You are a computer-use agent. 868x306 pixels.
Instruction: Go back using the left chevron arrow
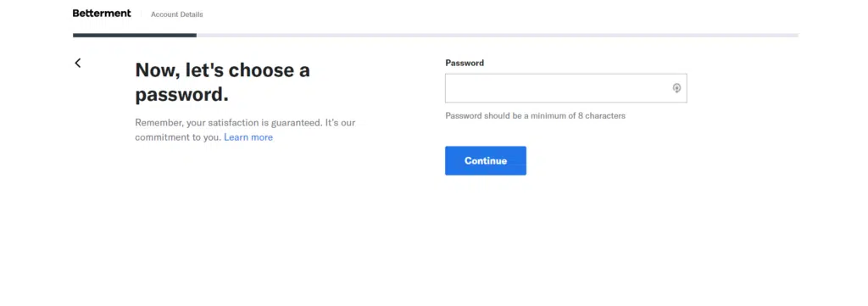[77, 63]
